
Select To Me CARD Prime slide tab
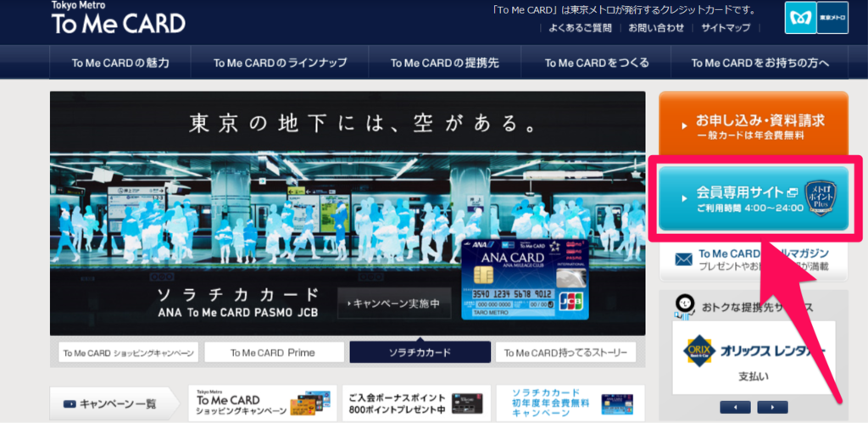275,352
